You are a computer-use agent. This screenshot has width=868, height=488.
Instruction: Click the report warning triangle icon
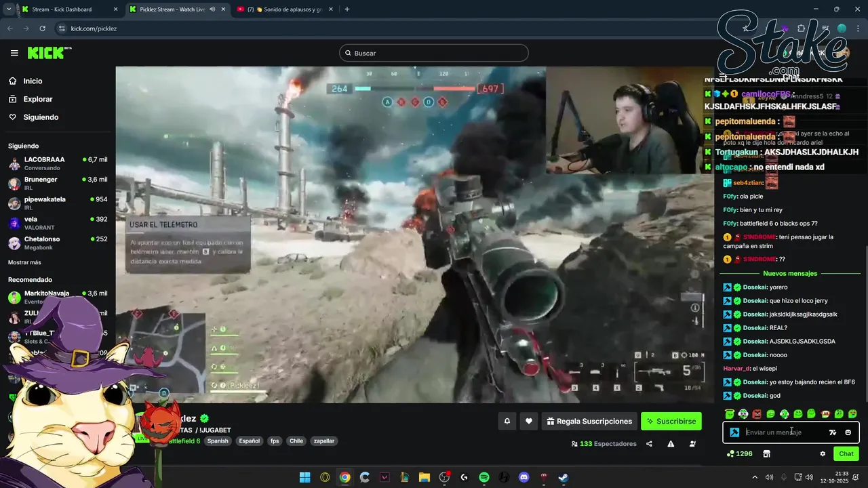click(x=671, y=444)
